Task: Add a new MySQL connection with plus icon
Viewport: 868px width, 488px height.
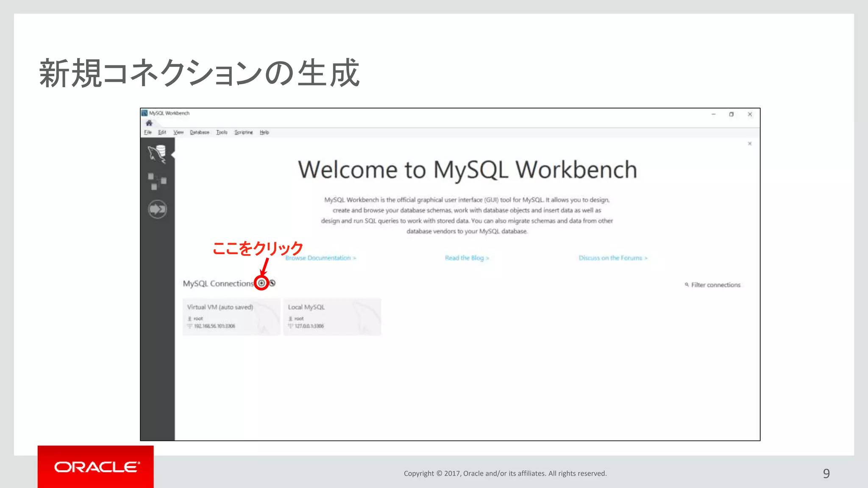Action: pyautogui.click(x=262, y=283)
